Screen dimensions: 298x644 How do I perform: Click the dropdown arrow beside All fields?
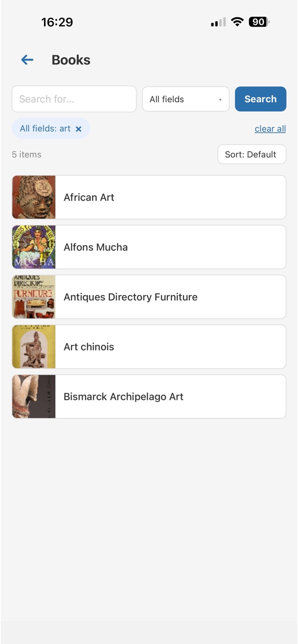[x=220, y=100]
